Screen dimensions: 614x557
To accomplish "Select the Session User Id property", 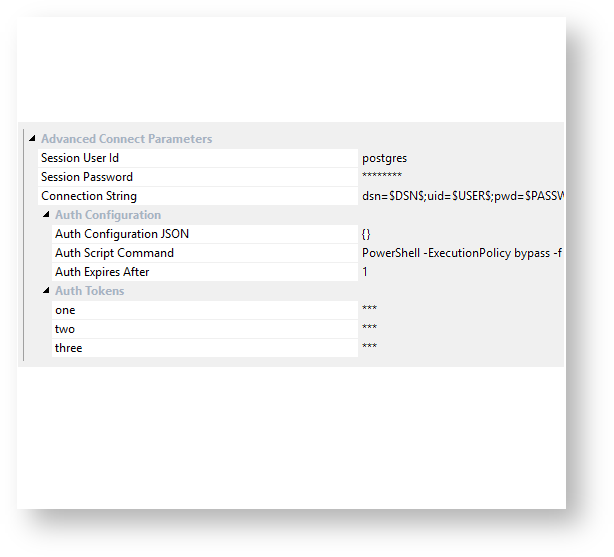I will pos(198,158).
